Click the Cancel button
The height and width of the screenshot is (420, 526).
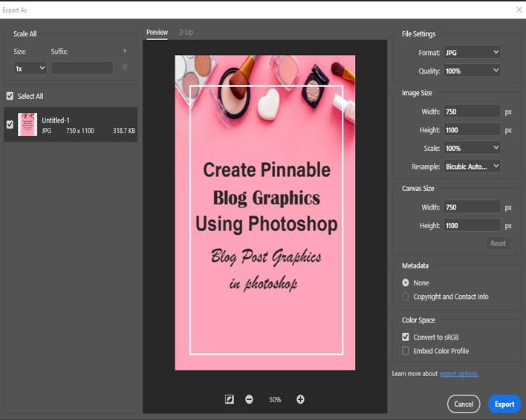[x=464, y=404]
